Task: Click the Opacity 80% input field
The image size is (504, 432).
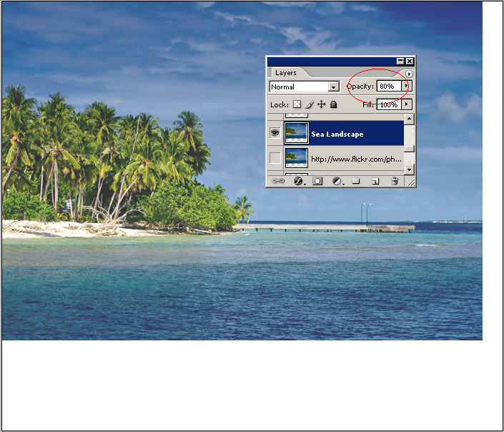Action: (x=388, y=86)
